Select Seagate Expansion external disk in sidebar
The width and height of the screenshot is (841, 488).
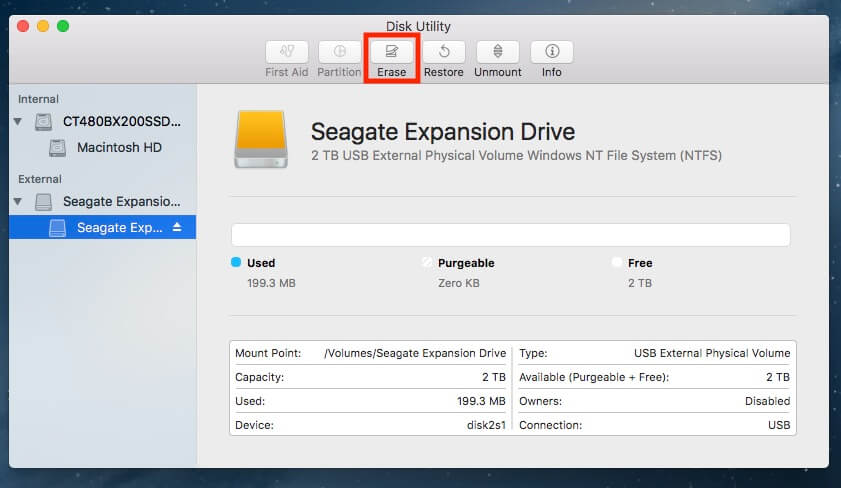pyautogui.click(x=121, y=202)
